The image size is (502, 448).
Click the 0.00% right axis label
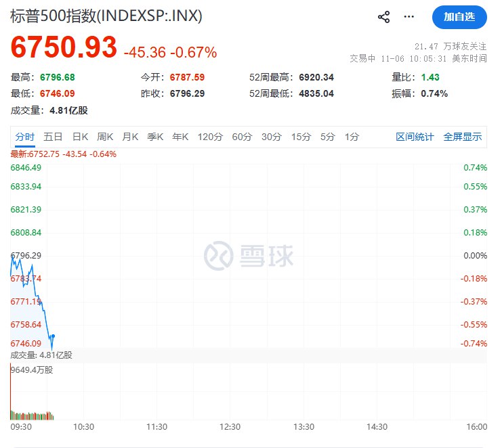coord(476,256)
